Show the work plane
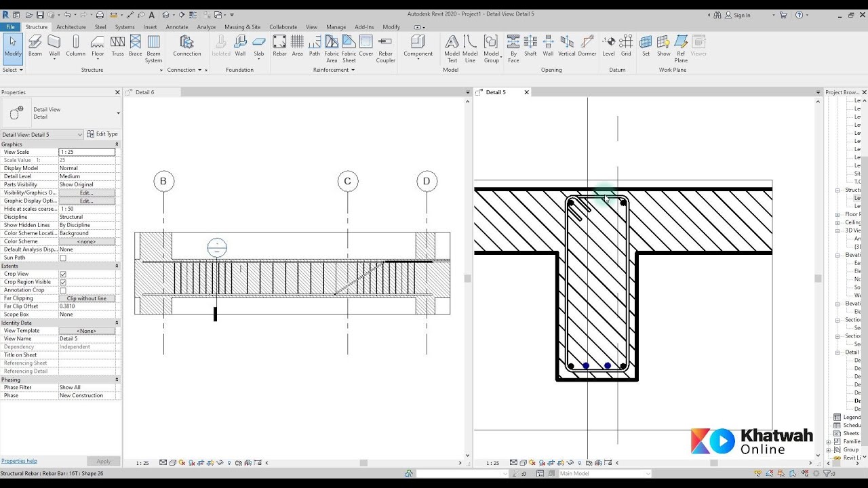The width and height of the screenshot is (868, 488). point(663,45)
